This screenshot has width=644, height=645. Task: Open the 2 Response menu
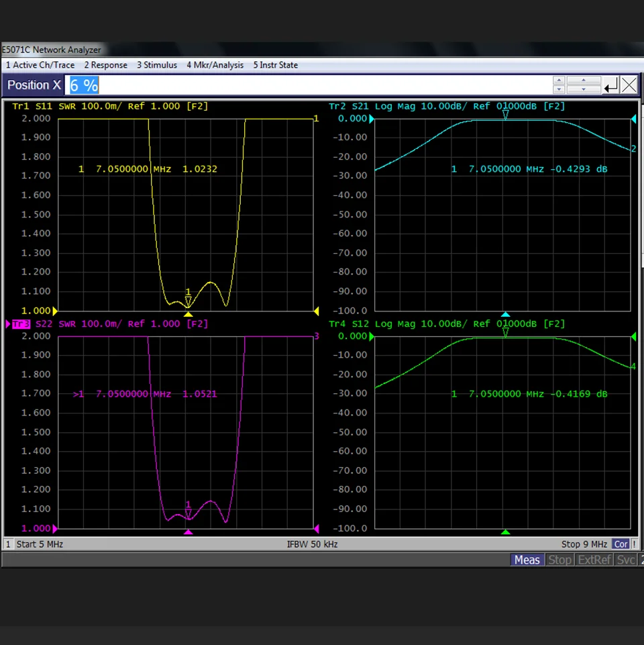tap(106, 65)
